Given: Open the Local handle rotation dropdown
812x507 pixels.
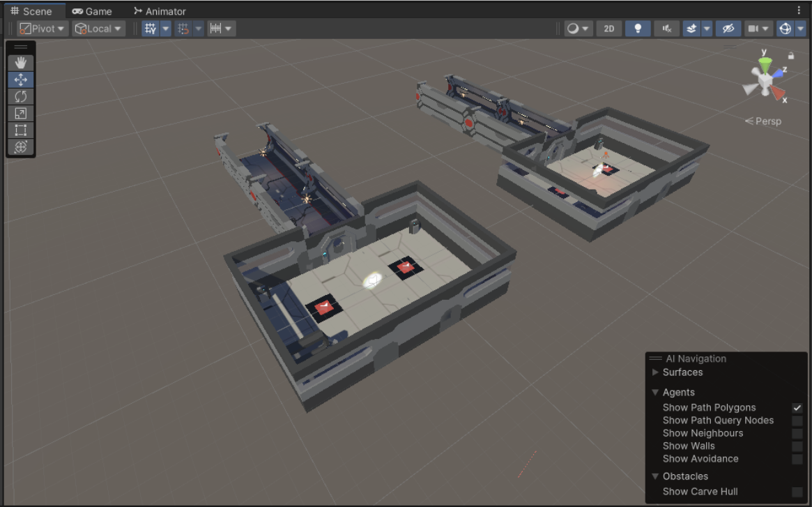Looking at the screenshot, I should (x=98, y=29).
